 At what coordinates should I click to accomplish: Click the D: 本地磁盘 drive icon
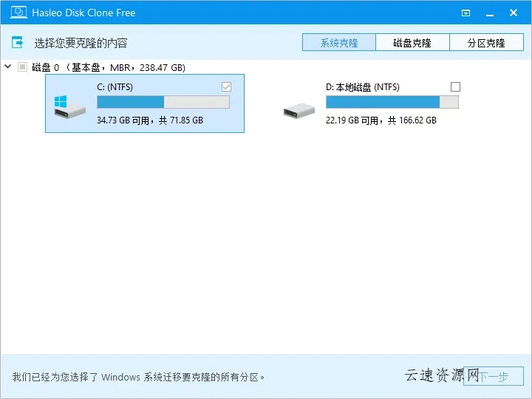tap(299, 111)
